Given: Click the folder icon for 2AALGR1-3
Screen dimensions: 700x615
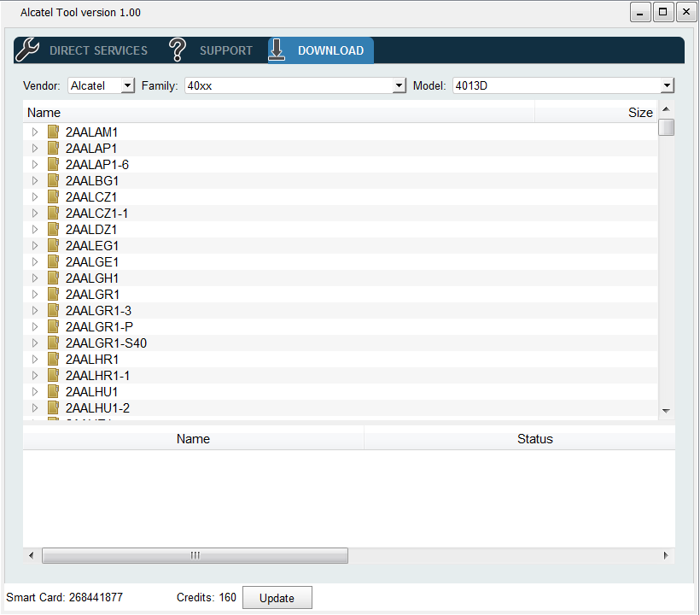Looking at the screenshot, I should (54, 310).
